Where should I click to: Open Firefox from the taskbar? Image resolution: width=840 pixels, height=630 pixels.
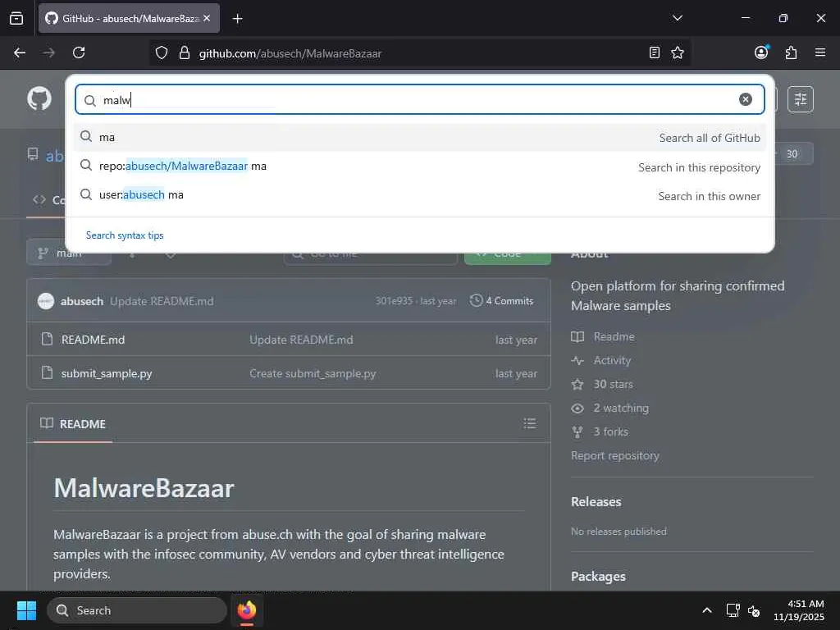[x=247, y=610]
